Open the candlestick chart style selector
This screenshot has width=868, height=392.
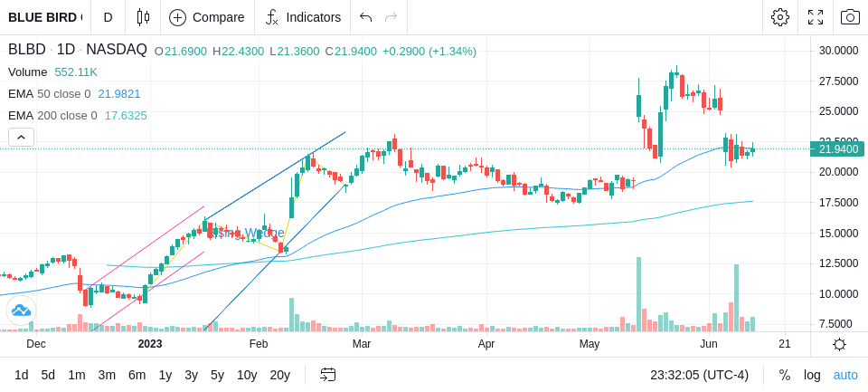pos(143,17)
